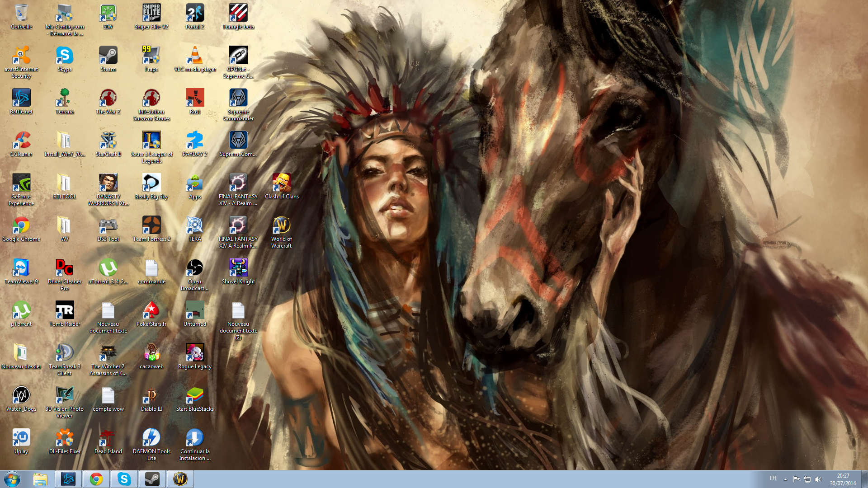The image size is (868, 488).
Task: Select the cacaoweb desktop icon
Action: click(151, 357)
